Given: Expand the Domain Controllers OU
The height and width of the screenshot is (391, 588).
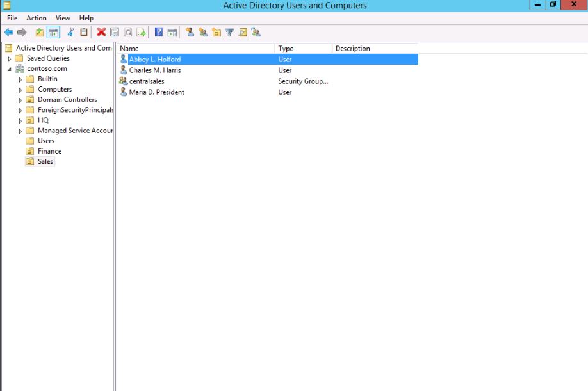Looking at the screenshot, I should (x=20, y=100).
